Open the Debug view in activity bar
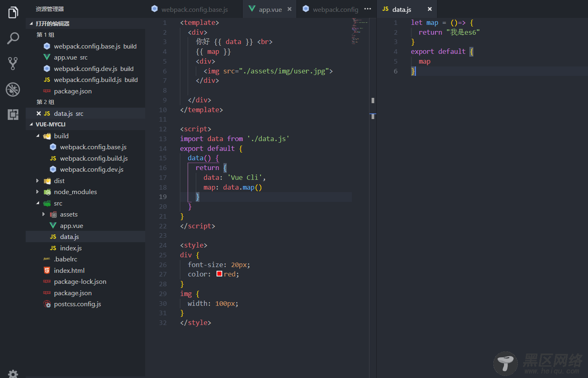The height and width of the screenshot is (378, 588). pos(13,89)
